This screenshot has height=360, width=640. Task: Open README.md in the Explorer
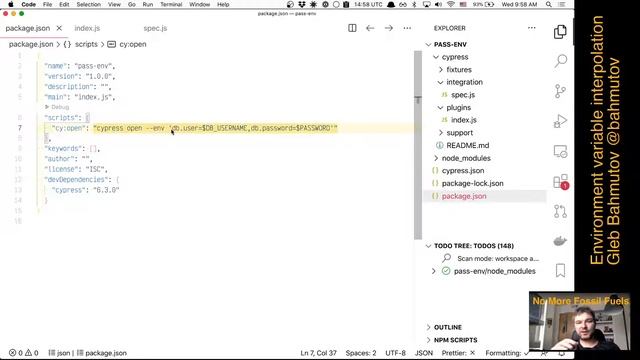(x=467, y=146)
